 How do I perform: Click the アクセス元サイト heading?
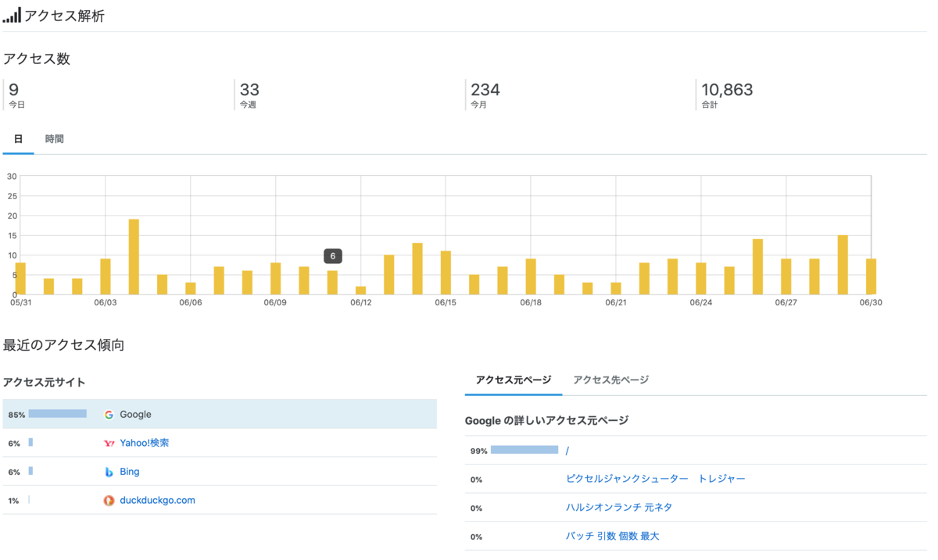(44, 382)
